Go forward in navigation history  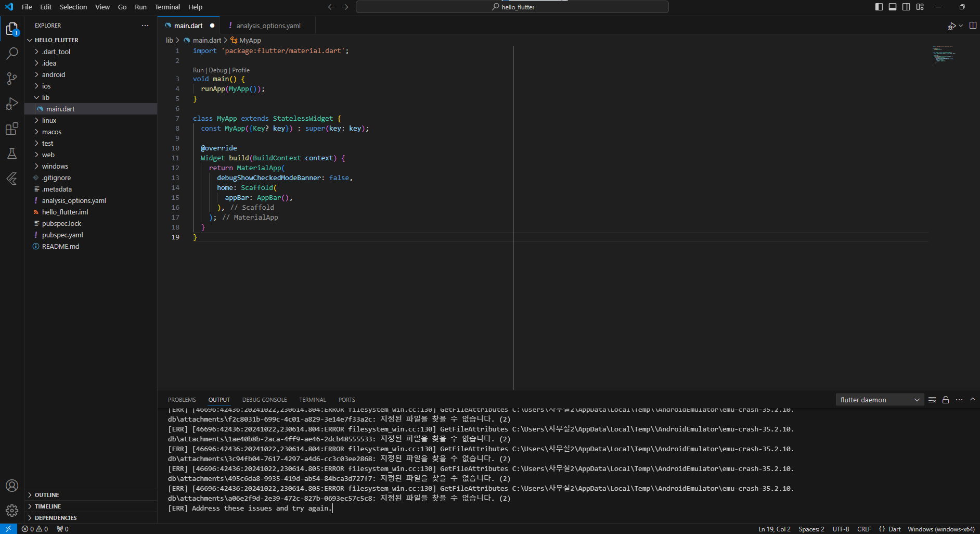[345, 7]
